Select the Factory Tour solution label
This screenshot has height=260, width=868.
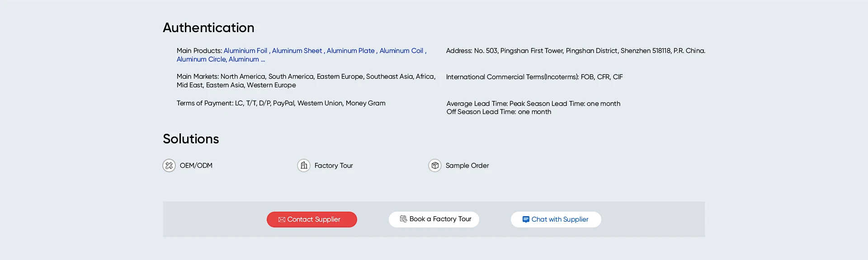[x=334, y=165]
